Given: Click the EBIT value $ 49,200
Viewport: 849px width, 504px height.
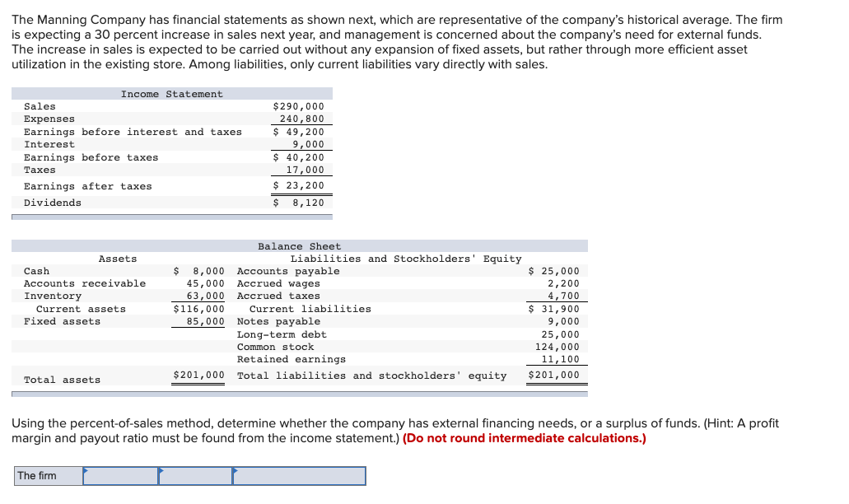Looking at the screenshot, I should (298, 132).
